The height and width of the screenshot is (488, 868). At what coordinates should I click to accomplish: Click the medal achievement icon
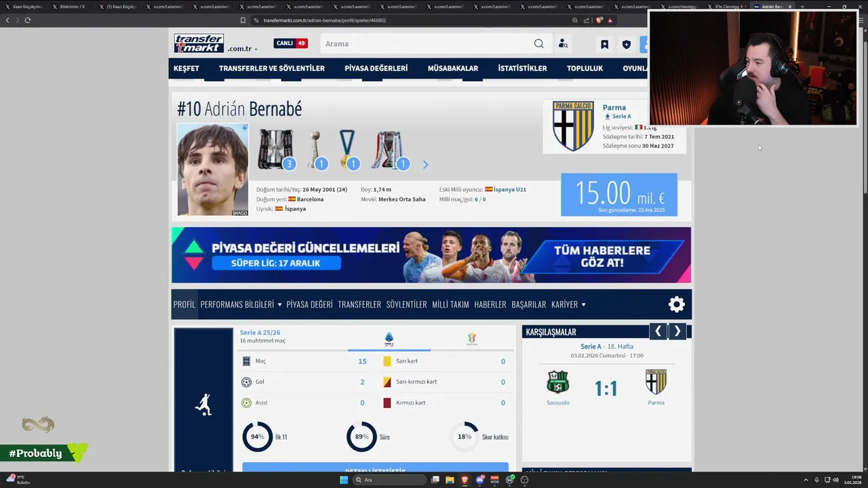(347, 149)
